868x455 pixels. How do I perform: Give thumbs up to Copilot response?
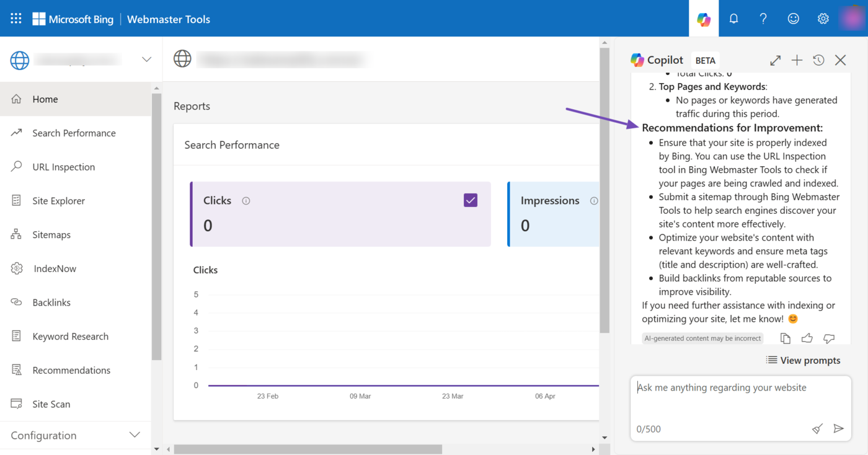(x=807, y=338)
